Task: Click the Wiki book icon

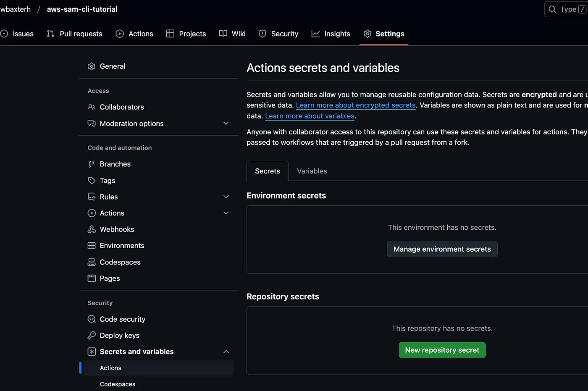Action: [x=223, y=34]
